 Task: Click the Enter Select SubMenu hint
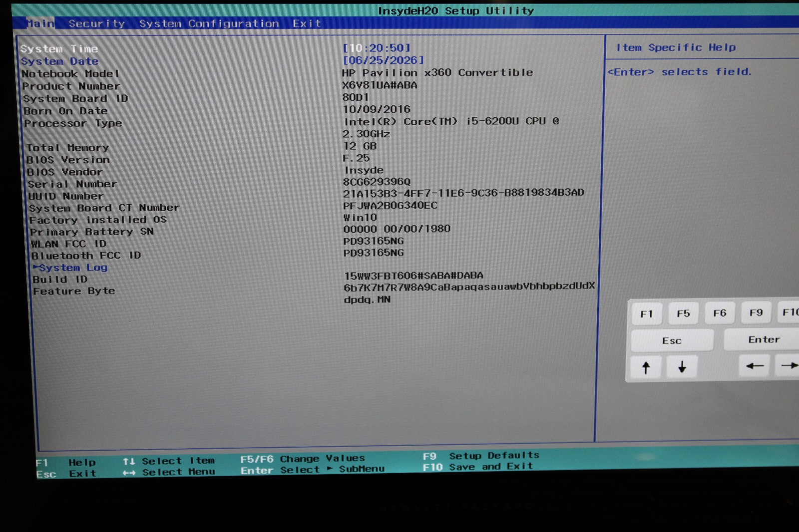pos(312,470)
